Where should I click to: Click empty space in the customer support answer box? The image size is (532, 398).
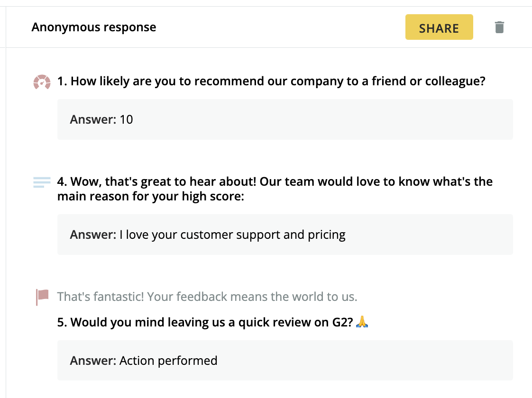click(427, 235)
